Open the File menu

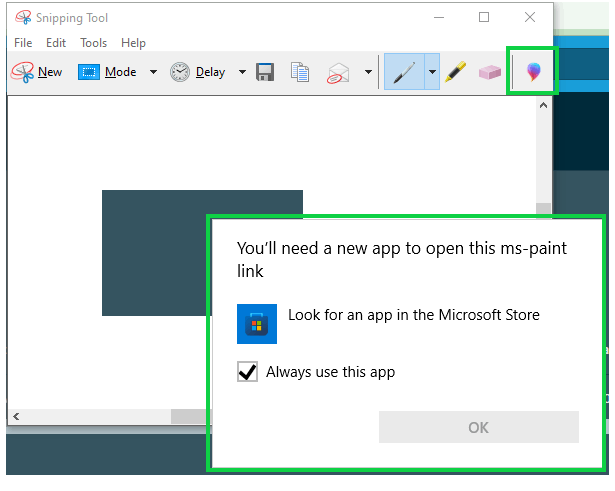pyautogui.click(x=23, y=42)
